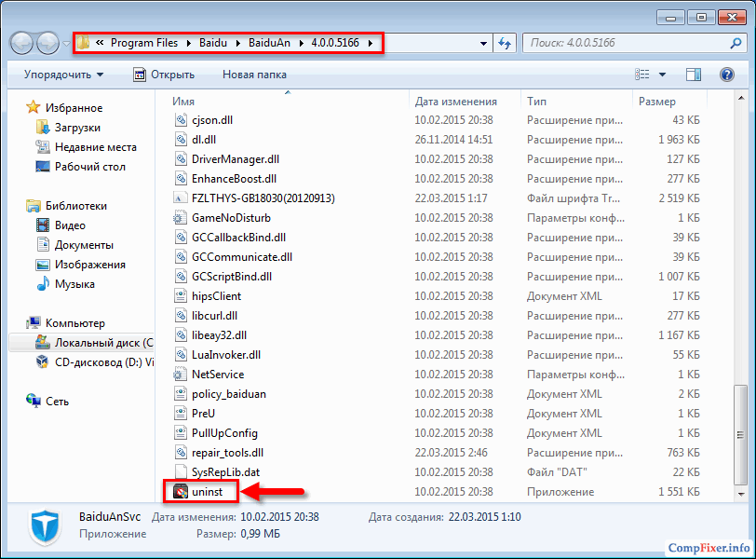Screen dimensions: 756x559
Task: Select the FZLTHYS-GB18030 font file icon
Action: [x=181, y=198]
